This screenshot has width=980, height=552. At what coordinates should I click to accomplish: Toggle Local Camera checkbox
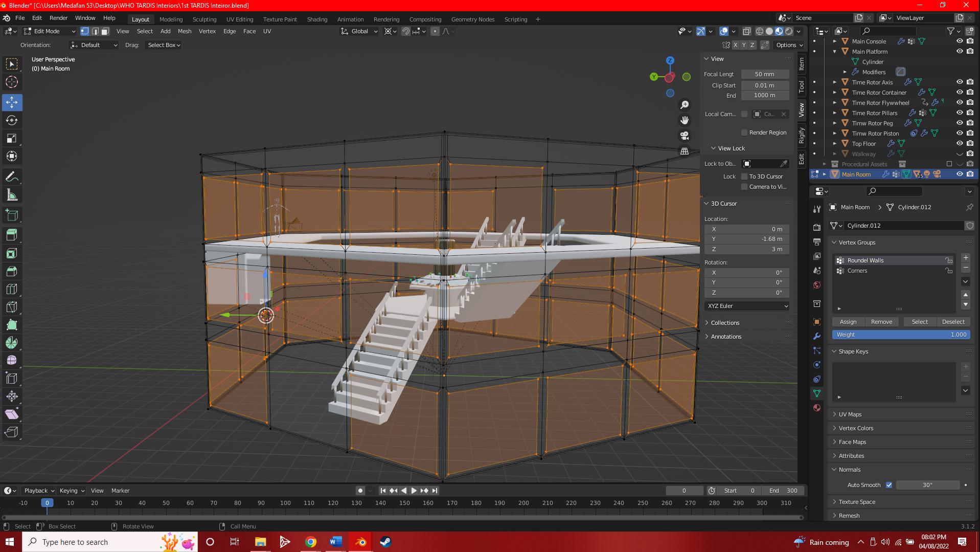(744, 114)
